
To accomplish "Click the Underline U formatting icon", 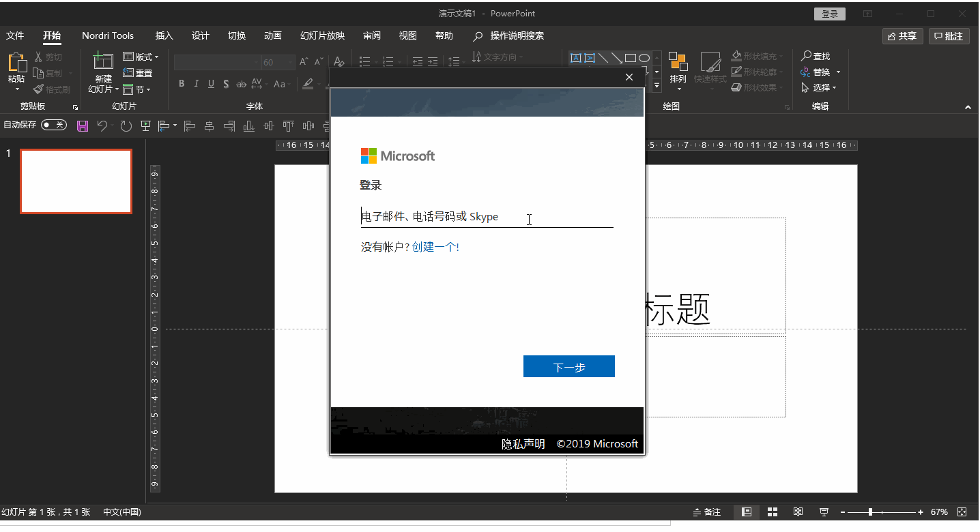I will [211, 84].
